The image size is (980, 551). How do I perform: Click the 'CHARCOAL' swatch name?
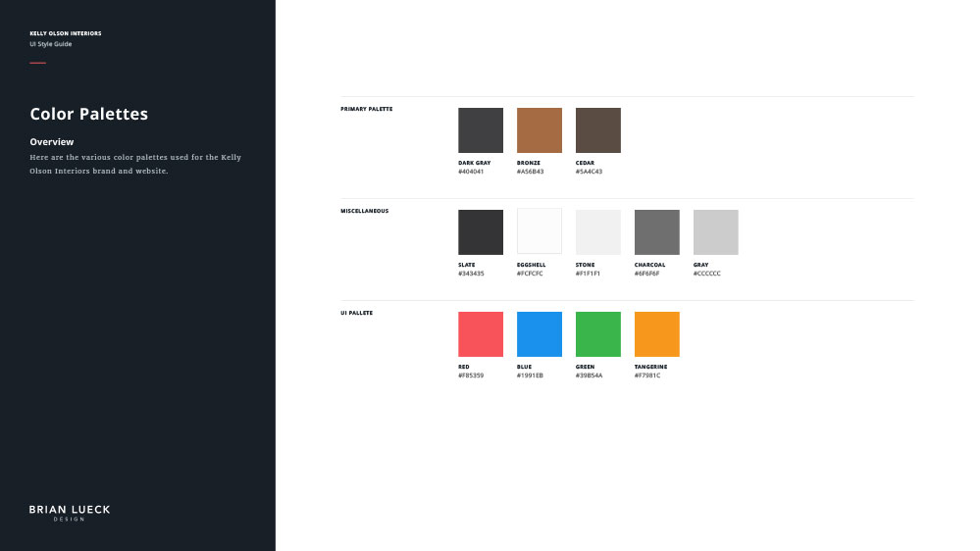pyautogui.click(x=649, y=265)
